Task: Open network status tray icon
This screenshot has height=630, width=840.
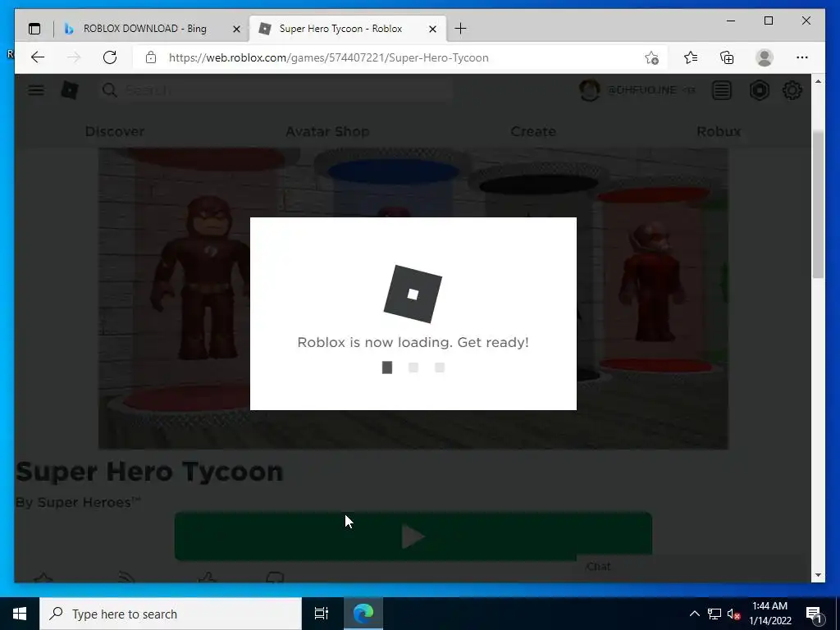Action: 714,614
